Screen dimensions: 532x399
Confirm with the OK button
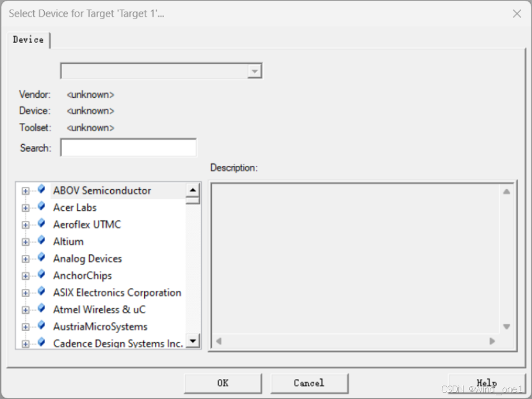click(223, 383)
